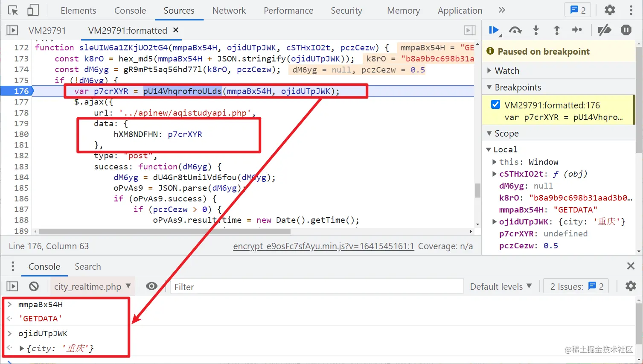This screenshot has width=643, height=364.
Task: Show the console sidebar icon
Action: click(x=12, y=286)
